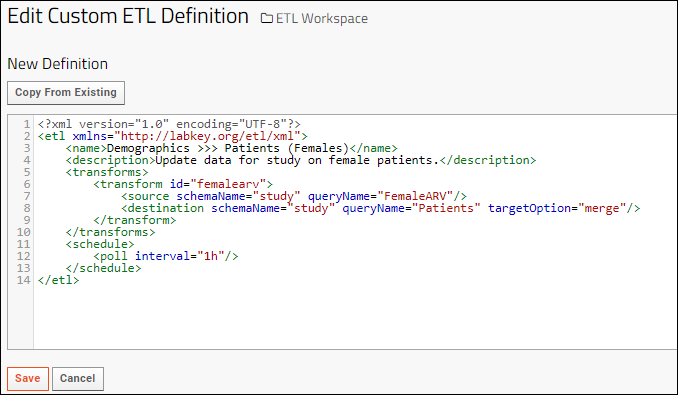678x395 pixels.
Task: Select line number 14 in gutter
Action: pos(23,280)
